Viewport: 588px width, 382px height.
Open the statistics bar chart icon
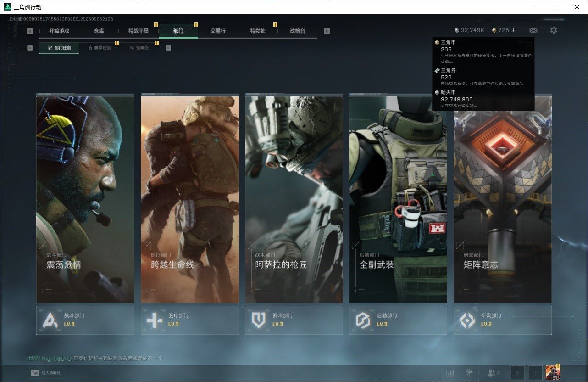450,373
